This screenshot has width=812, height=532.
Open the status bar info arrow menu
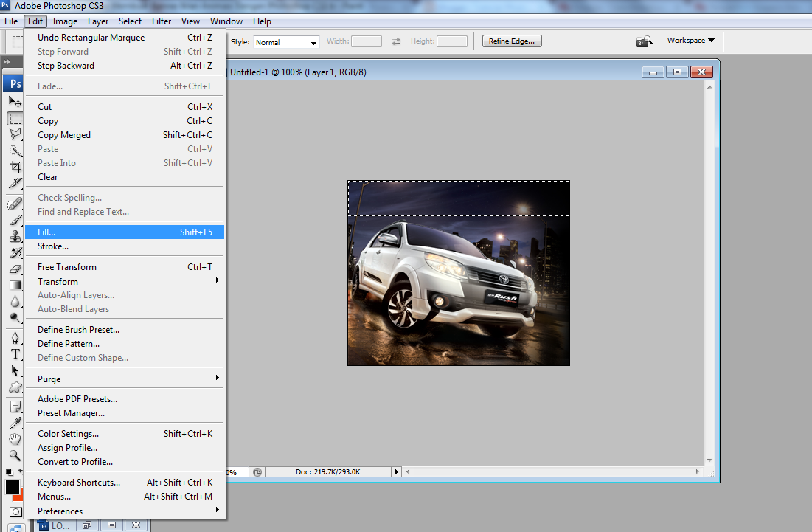point(396,472)
